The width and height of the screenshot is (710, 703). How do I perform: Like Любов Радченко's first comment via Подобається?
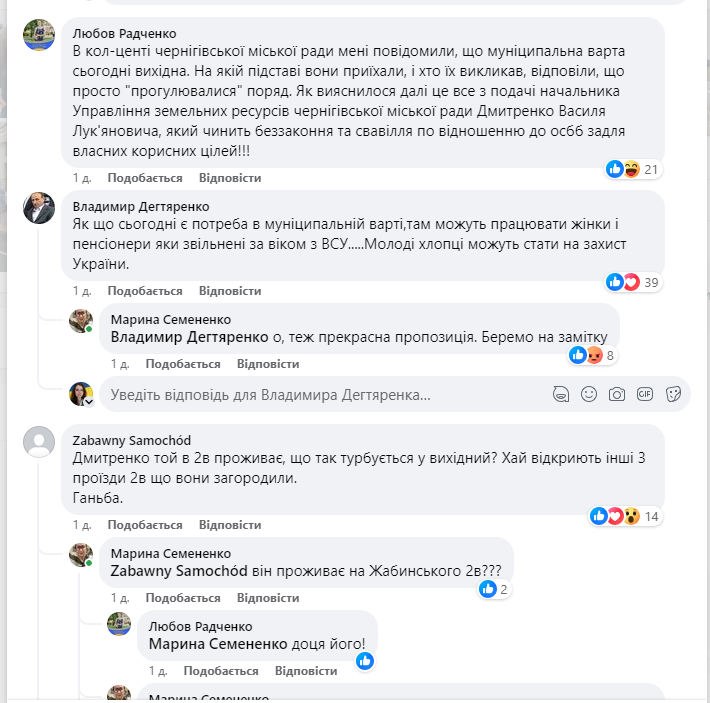pyautogui.click(x=145, y=178)
